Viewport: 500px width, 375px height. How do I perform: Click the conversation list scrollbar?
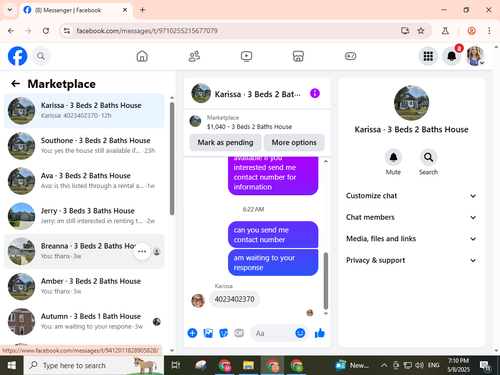coord(172,159)
